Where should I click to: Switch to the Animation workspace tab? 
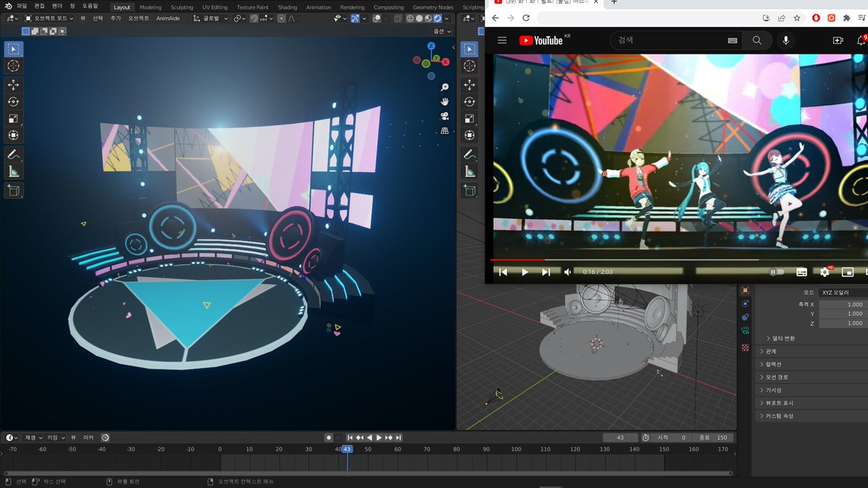(x=318, y=7)
